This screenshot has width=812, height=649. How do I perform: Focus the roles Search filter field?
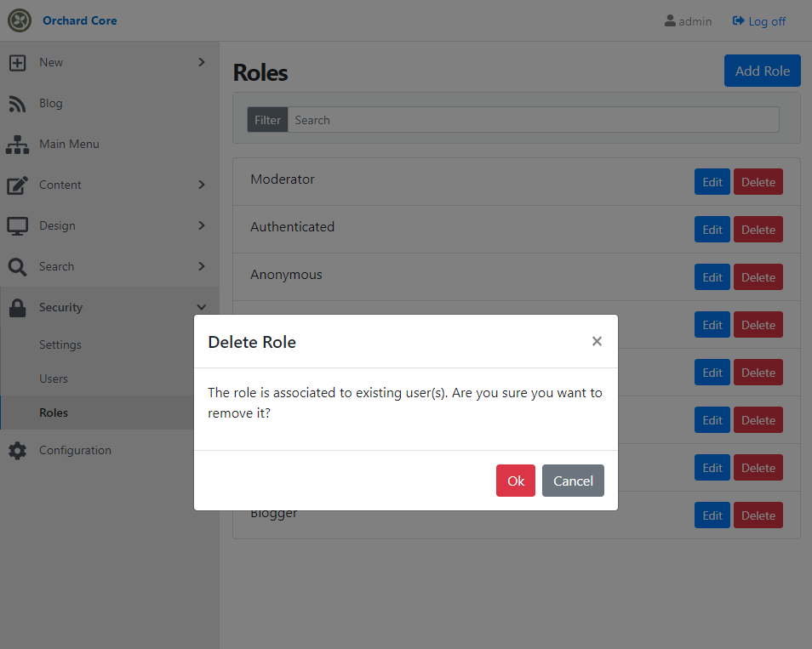click(534, 120)
